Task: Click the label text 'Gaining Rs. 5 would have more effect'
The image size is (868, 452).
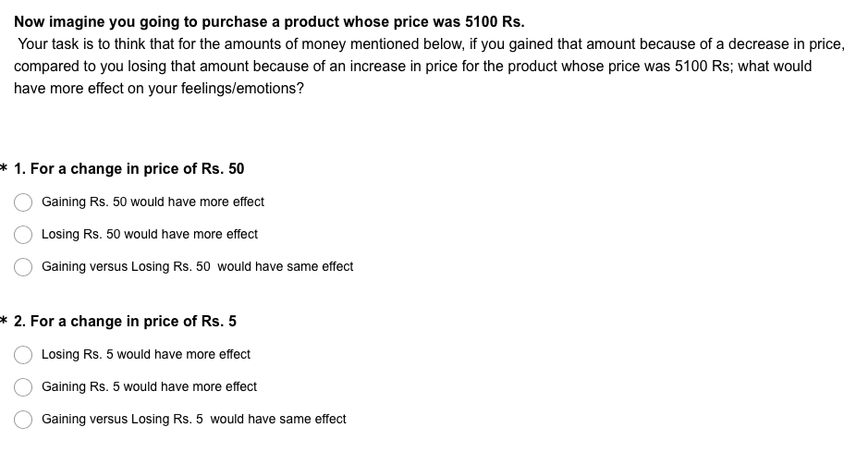Action: [x=149, y=386]
